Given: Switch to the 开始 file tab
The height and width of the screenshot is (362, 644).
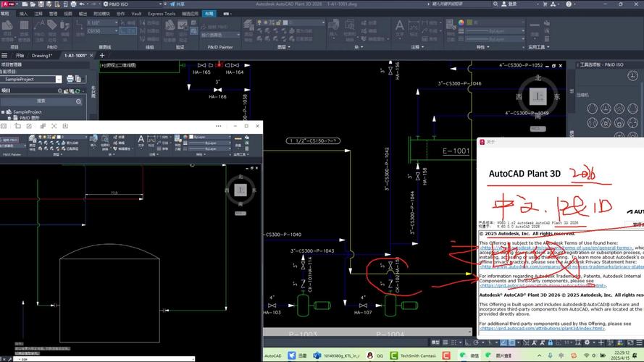Looking at the screenshot, I should click(x=20, y=56).
